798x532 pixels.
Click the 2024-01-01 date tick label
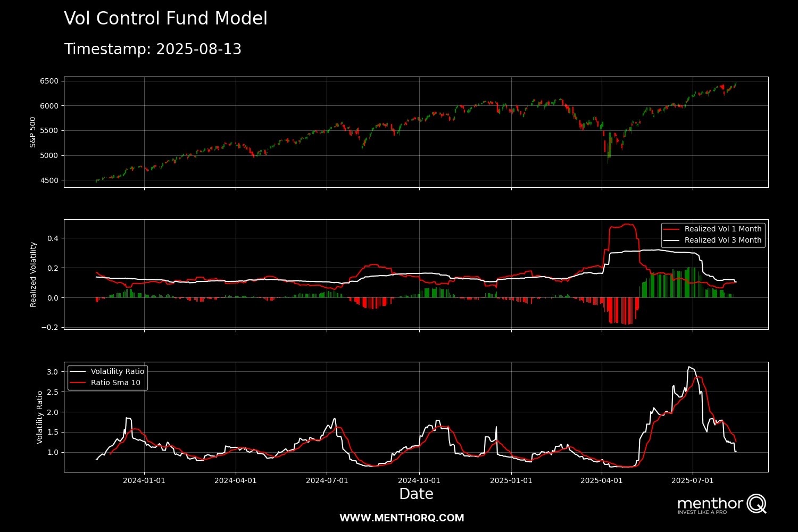click(144, 480)
